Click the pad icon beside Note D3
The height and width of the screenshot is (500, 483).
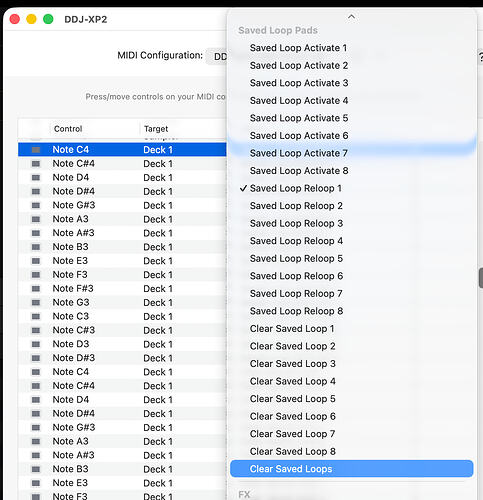coord(36,344)
